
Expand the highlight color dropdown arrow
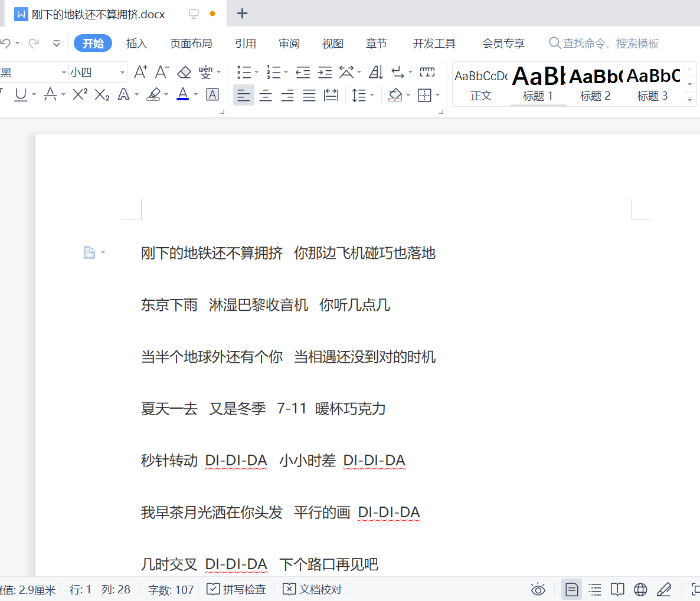point(166,94)
